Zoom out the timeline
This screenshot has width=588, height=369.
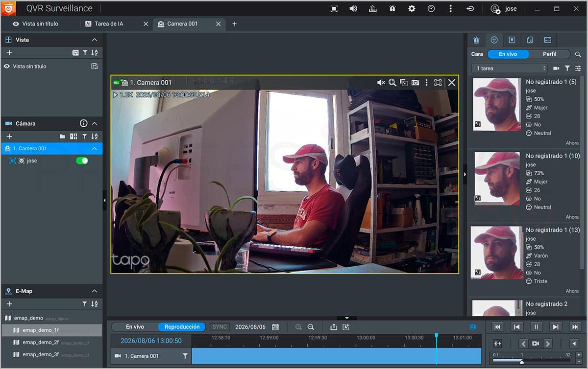(x=311, y=327)
